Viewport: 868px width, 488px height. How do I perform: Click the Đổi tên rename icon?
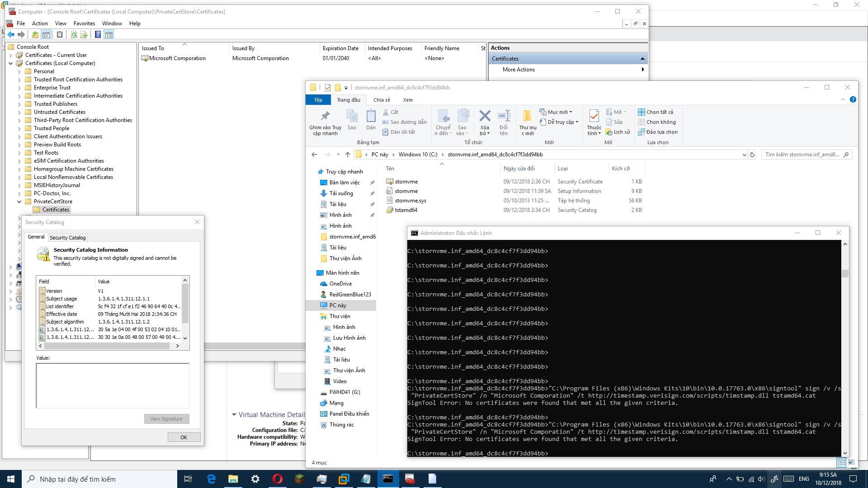pos(504,116)
